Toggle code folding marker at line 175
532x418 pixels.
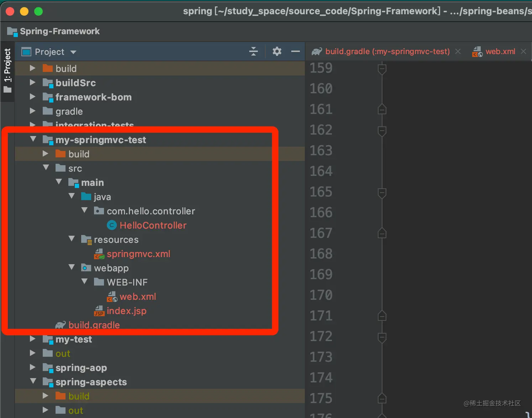coord(382,398)
